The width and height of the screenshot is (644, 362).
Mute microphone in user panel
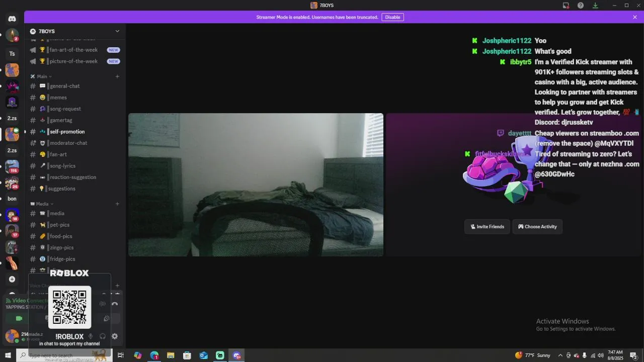(91, 336)
